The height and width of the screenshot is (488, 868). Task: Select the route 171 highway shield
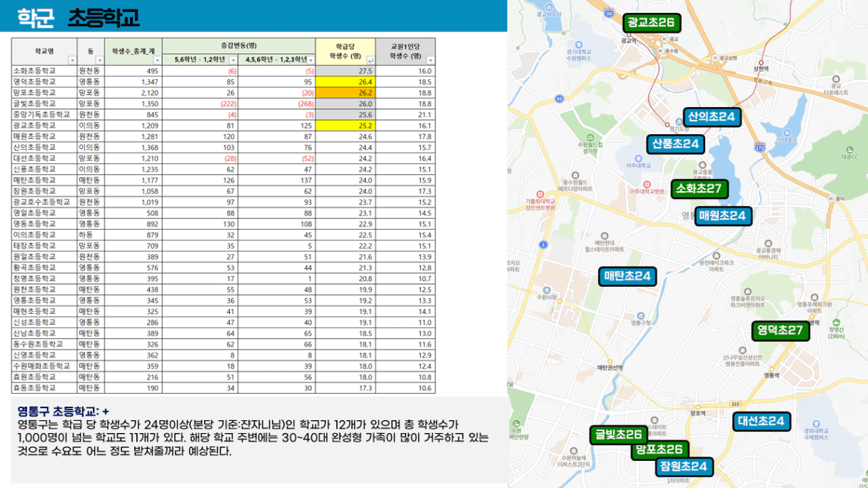[760, 147]
